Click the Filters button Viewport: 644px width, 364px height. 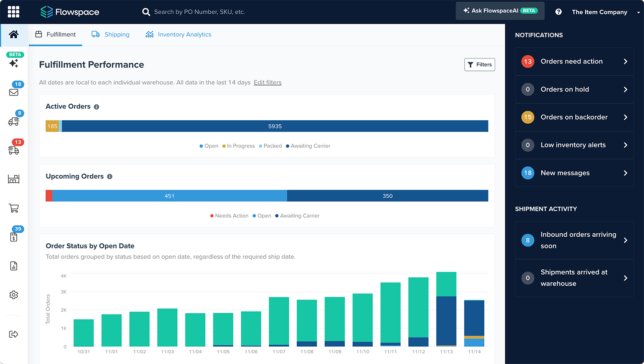click(480, 64)
